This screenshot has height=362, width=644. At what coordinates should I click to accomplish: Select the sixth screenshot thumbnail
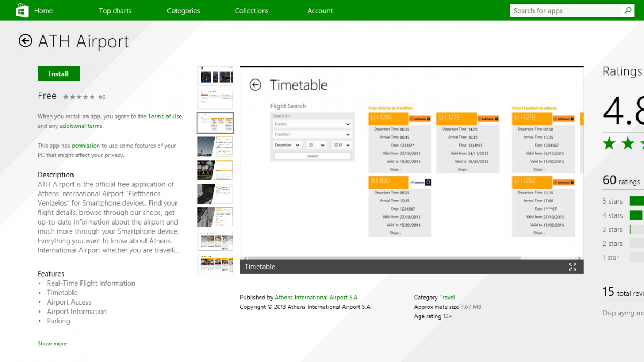coord(215,193)
